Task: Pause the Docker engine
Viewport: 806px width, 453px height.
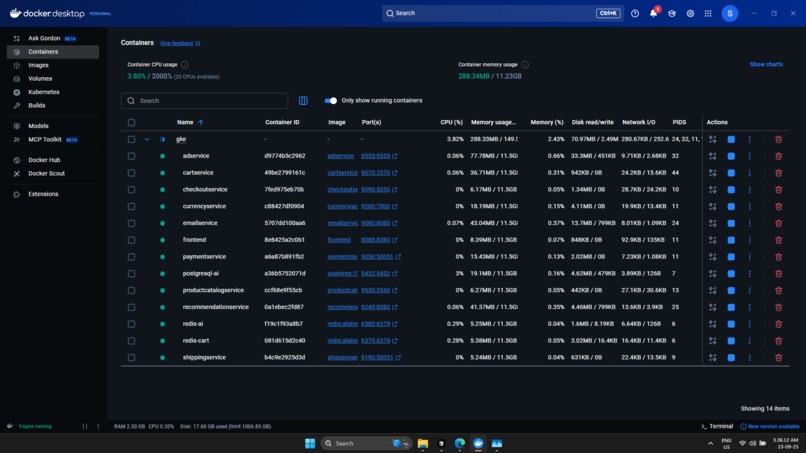Action: (85, 426)
